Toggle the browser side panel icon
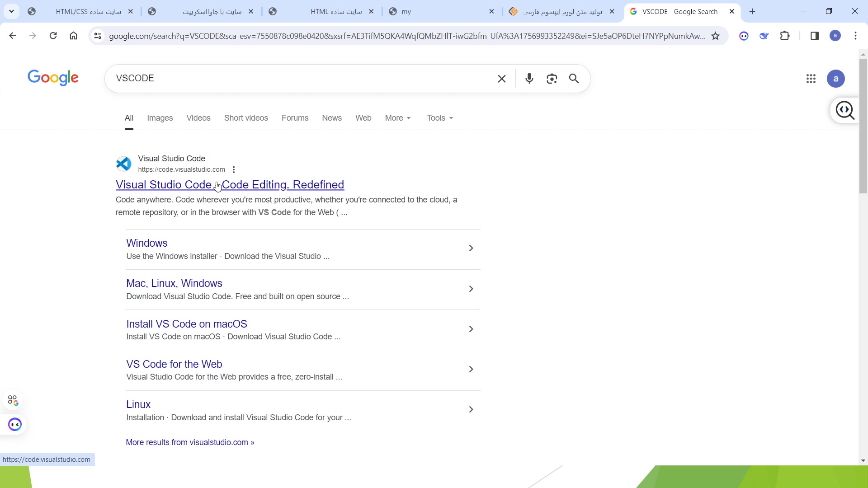Image resolution: width=868 pixels, height=488 pixels. pyautogui.click(x=814, y=36)
